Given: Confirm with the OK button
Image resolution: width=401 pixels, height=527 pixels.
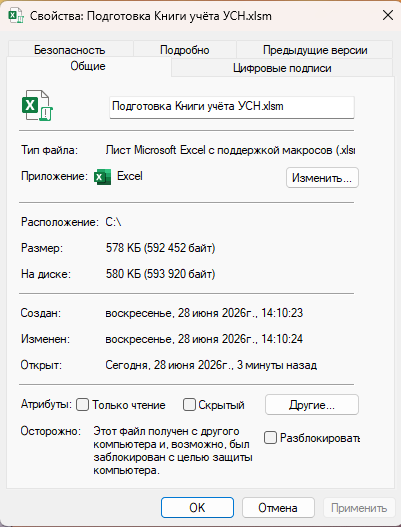Looking at the screenshot, I should pyautogui.click(x=197, y=508).
